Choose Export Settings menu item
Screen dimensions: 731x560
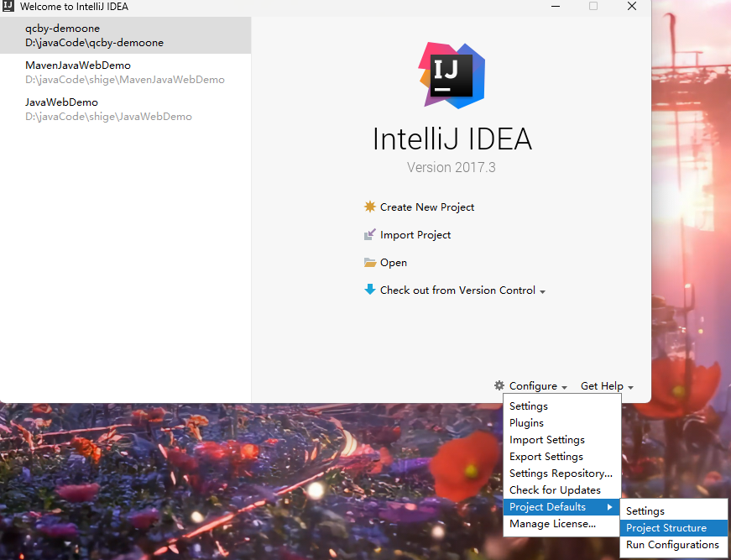pyautogui.click(x=562, y=457)
